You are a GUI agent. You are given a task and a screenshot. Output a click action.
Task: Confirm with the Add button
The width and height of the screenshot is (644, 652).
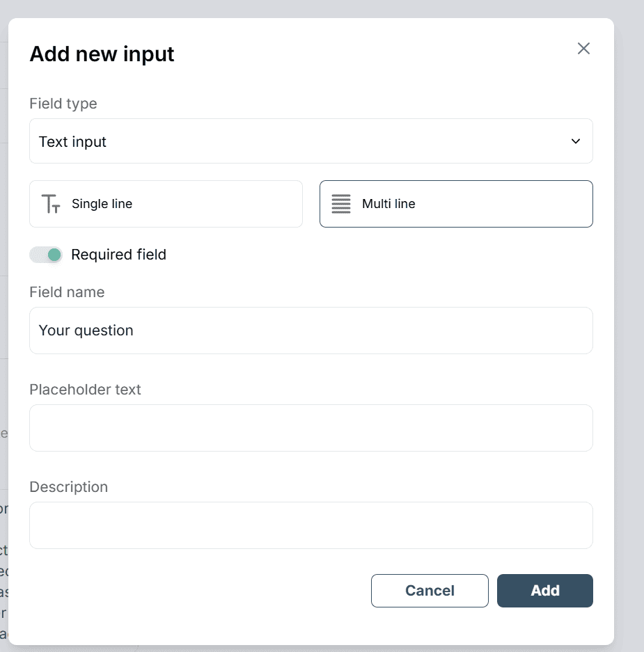545,591
